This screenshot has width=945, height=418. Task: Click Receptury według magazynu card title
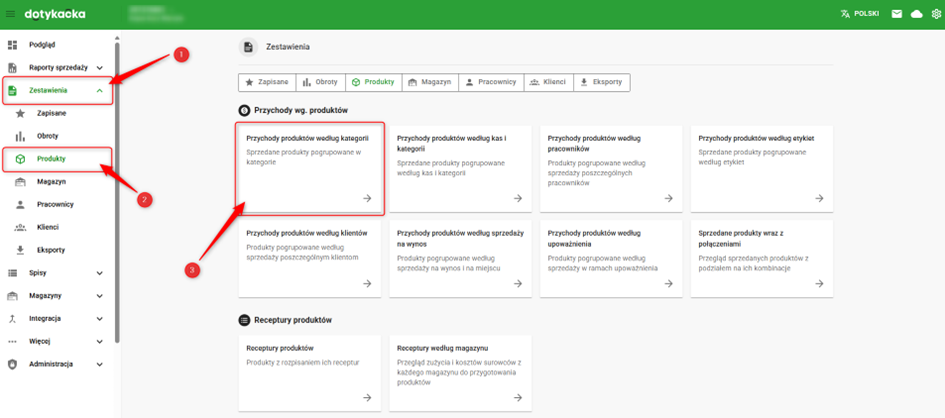[x=442, y=348]
